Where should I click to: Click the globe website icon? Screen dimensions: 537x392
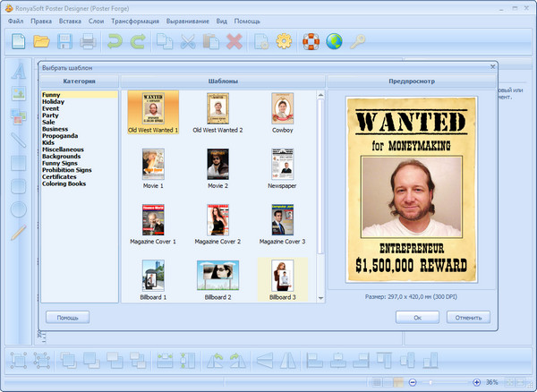click(334, 40)
